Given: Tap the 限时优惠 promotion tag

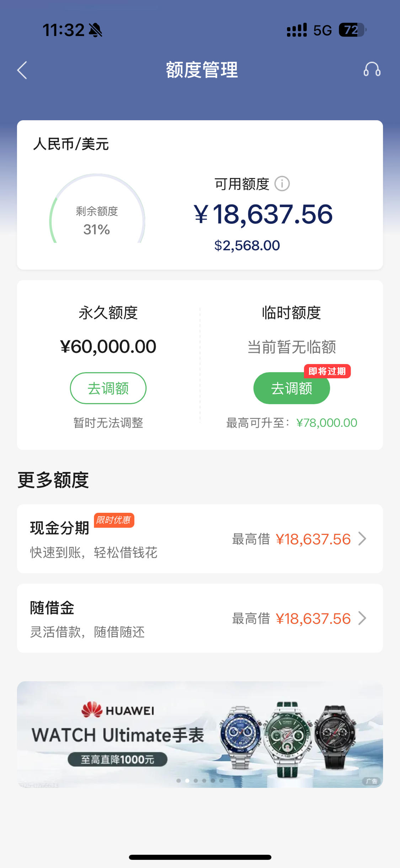Looking at the screenshot, I should (x=114, y=520).
